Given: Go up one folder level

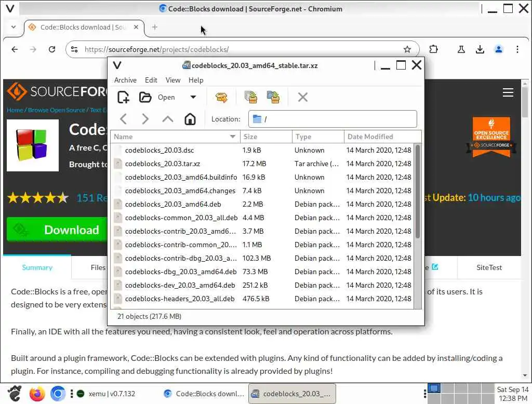Looking at the screenshot, I should 168,119.
